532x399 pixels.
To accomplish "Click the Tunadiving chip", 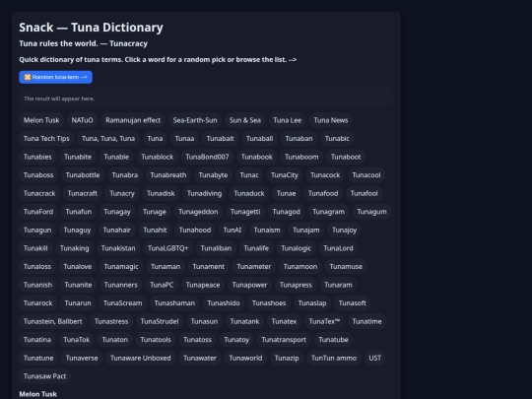I will [204, 193].
